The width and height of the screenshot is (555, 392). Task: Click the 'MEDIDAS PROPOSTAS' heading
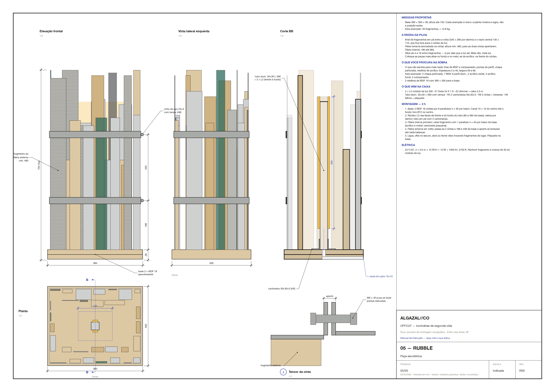[417, 17]
